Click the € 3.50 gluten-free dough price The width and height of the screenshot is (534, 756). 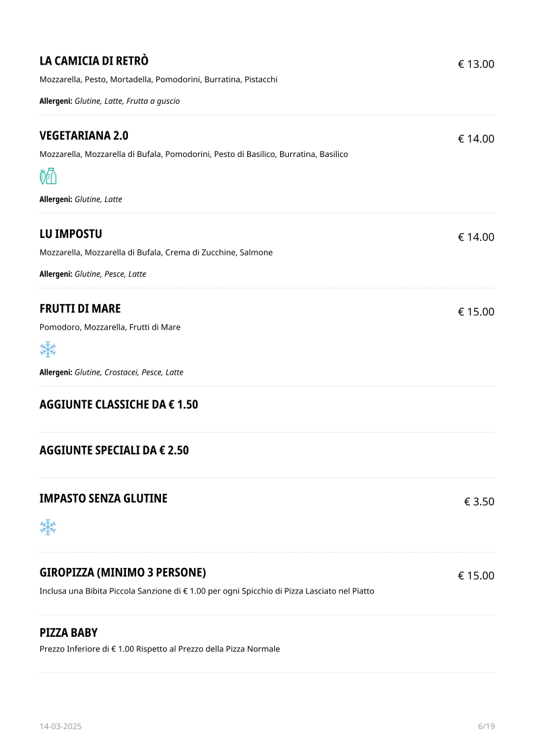coord(479,502)
